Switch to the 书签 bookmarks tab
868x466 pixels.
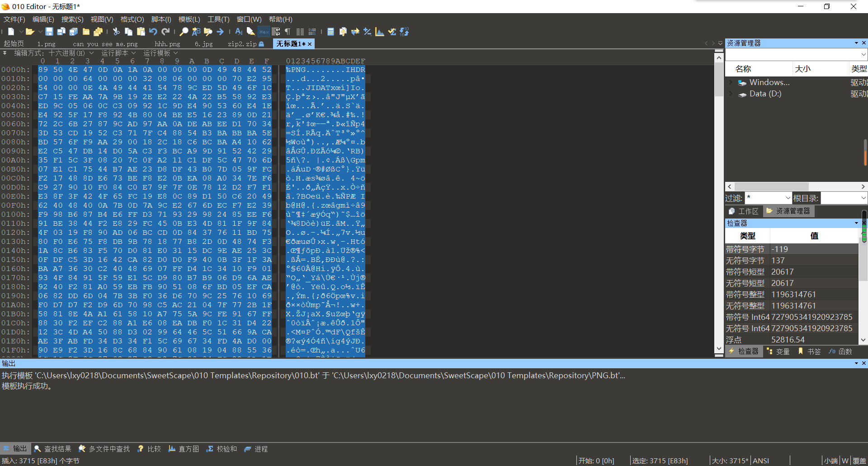click(x=809, y=352)
